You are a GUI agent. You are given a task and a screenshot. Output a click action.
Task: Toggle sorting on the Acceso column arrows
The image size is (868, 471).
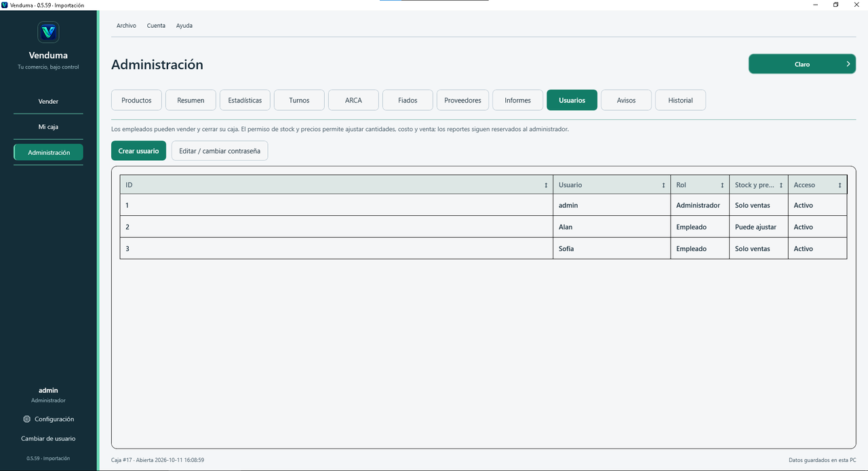pos(840,185)
